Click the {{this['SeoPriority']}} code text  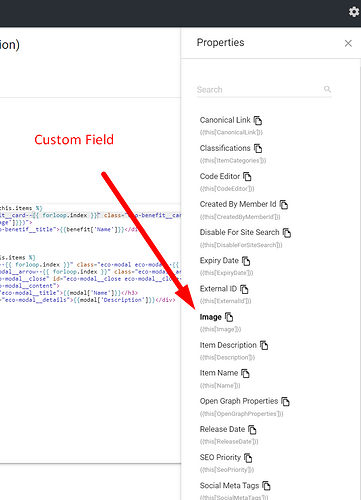[227, 470]
